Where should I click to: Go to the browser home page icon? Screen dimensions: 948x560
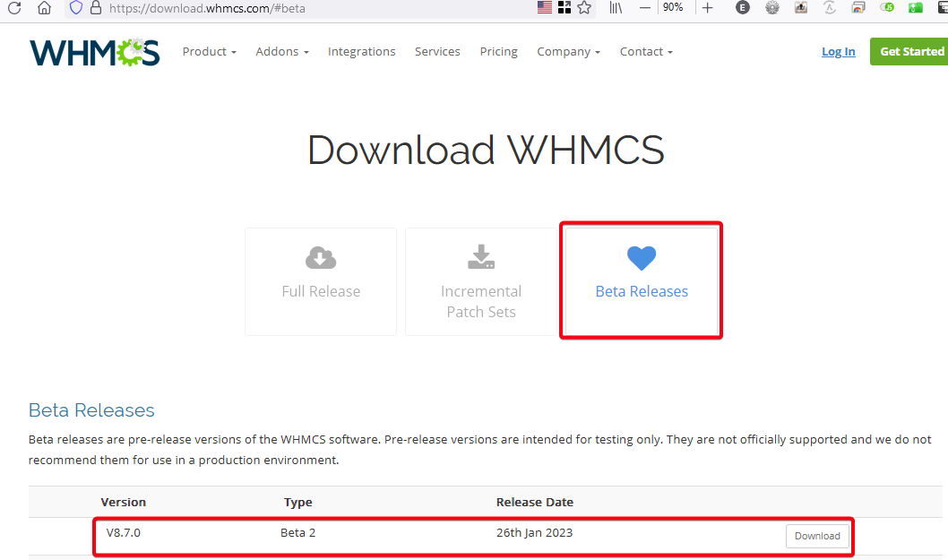tap(44, 8)
